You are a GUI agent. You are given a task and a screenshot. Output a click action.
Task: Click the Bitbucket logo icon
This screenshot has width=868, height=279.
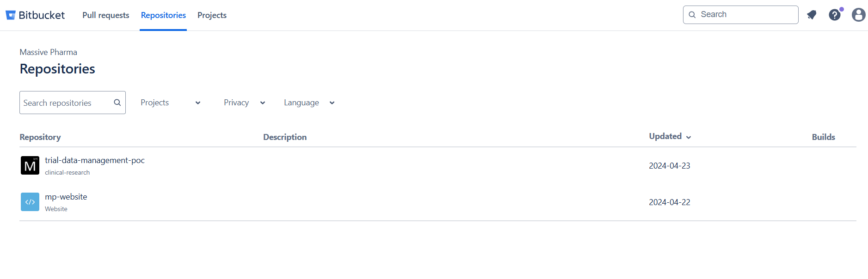[11, 15]
